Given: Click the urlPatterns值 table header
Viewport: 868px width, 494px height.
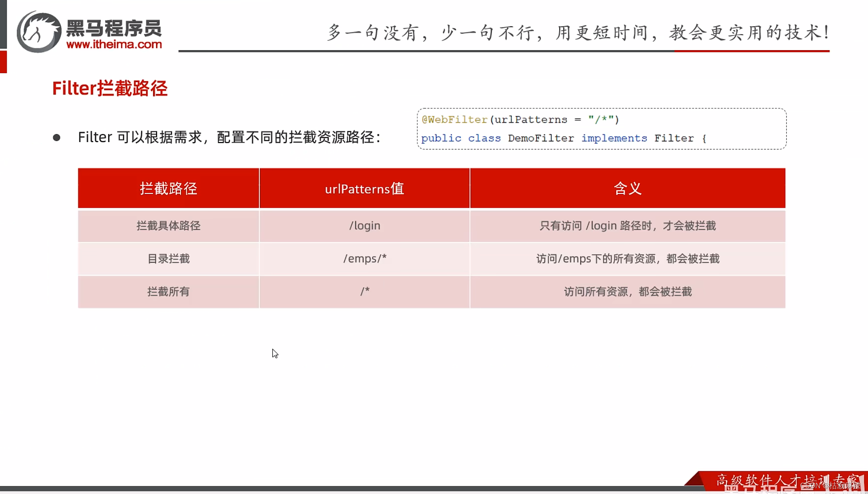Looking at the screenshot, I should pos(365,188).
